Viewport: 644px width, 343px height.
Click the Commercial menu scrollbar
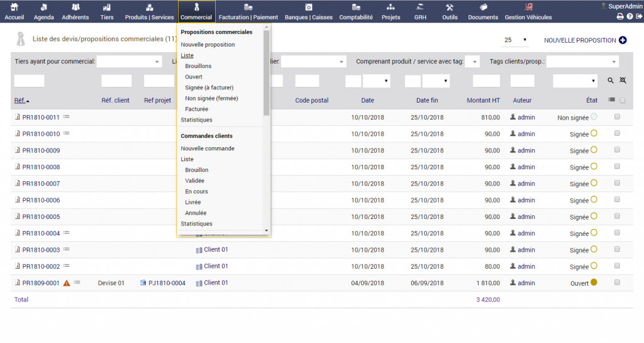pyautogui.click(x=267, y=76)
